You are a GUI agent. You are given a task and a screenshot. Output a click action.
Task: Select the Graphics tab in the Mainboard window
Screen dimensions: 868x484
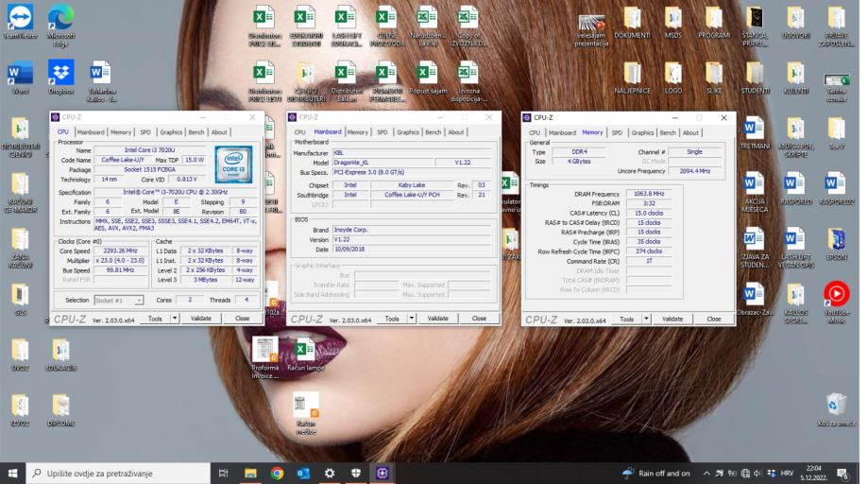coord(408,132)
